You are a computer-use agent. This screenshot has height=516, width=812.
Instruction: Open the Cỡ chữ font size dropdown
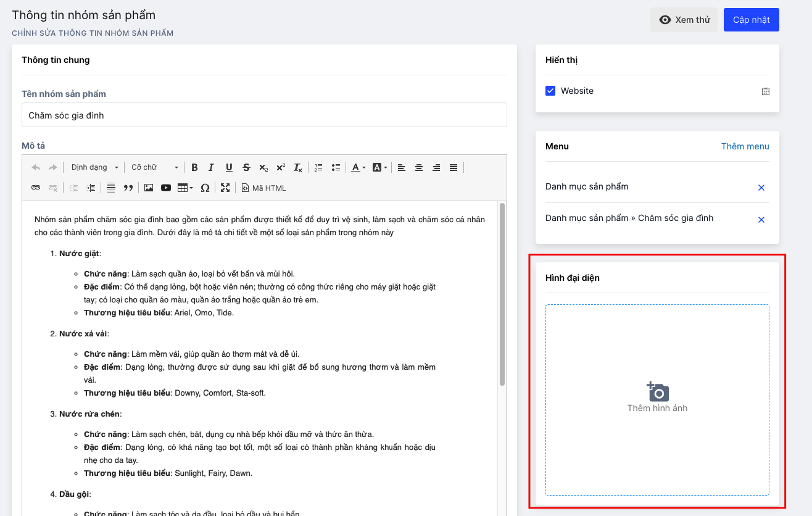click(x=154, y=167)
